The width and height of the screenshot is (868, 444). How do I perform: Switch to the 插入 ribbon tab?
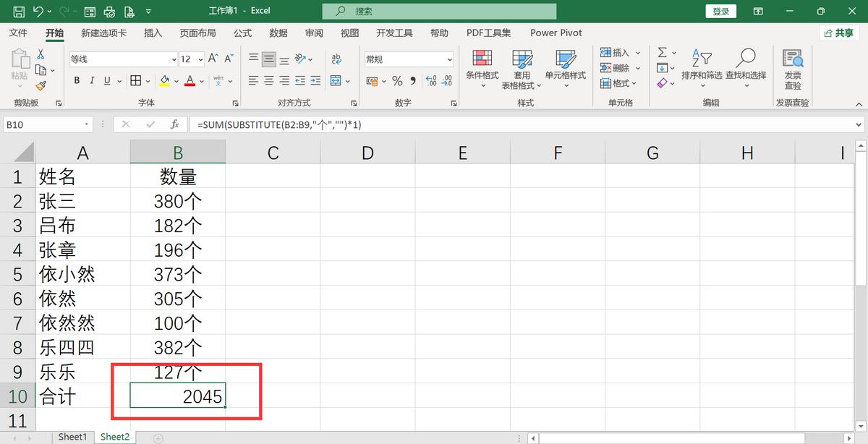coord(153,33)
